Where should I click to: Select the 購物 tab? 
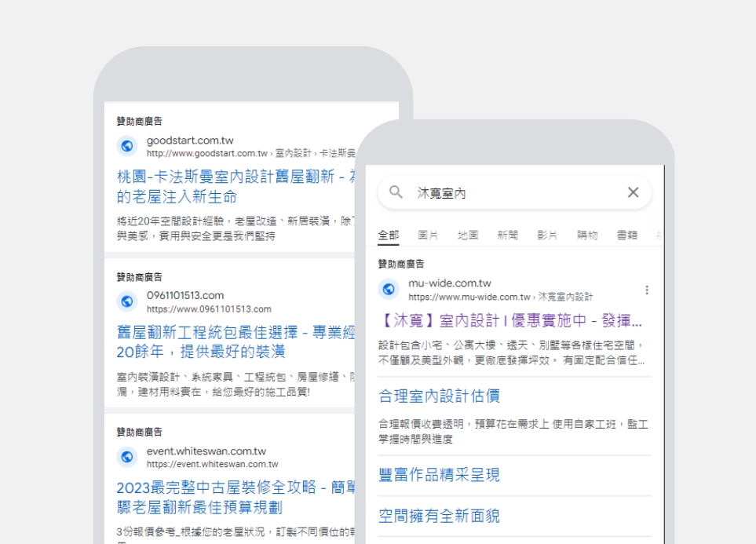[587, 235]
